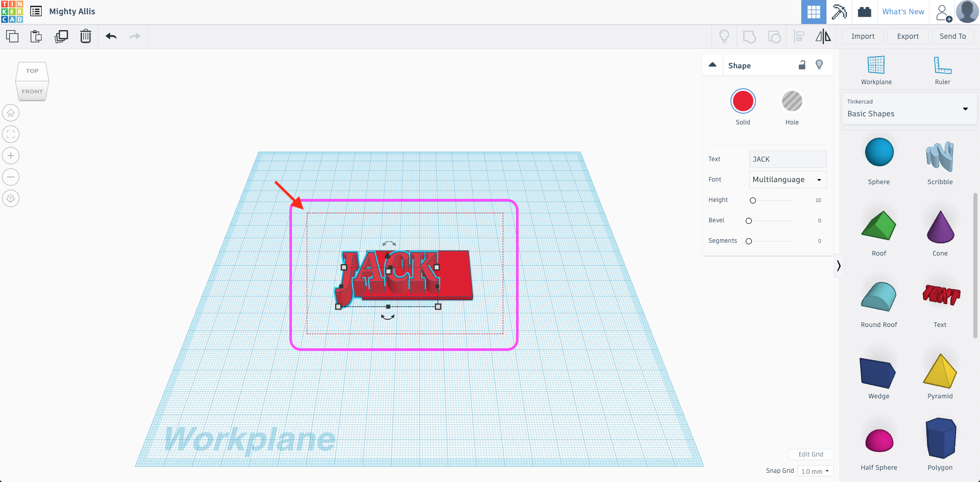980x482 pixels.
Task: Open the Font dropdown
Action: point(787,180)
